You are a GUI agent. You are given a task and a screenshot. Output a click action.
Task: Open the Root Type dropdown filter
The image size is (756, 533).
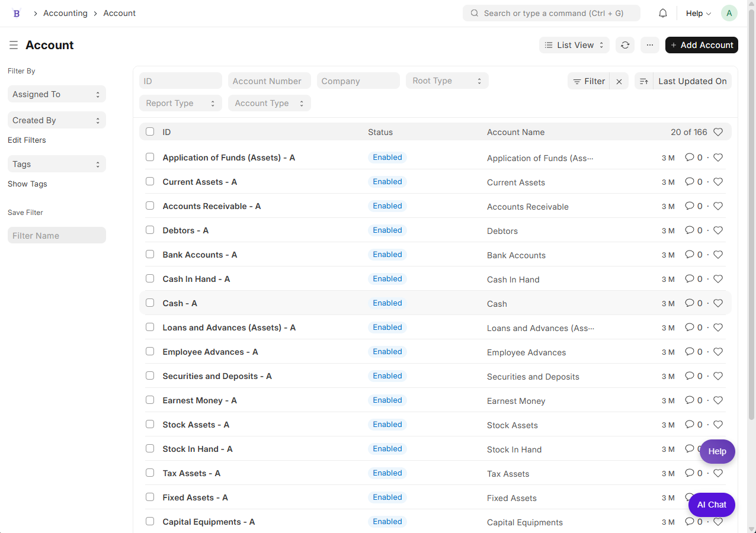coord(447,81)
